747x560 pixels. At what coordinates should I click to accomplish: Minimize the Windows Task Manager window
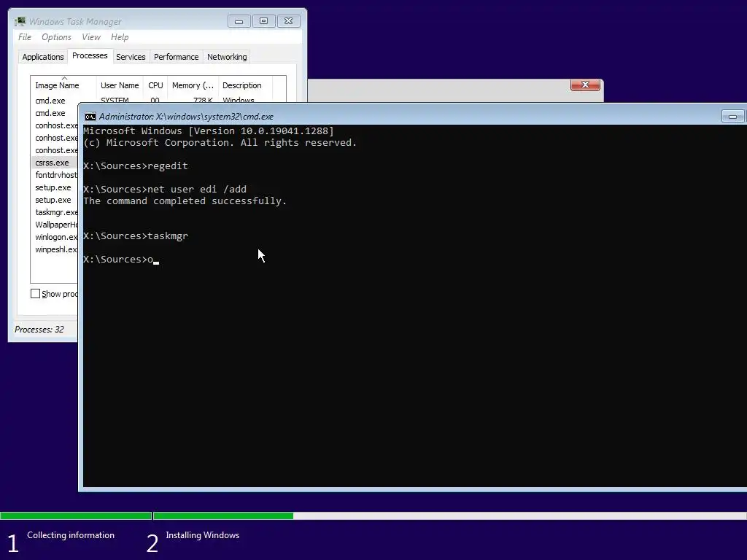tap(239, 21)
